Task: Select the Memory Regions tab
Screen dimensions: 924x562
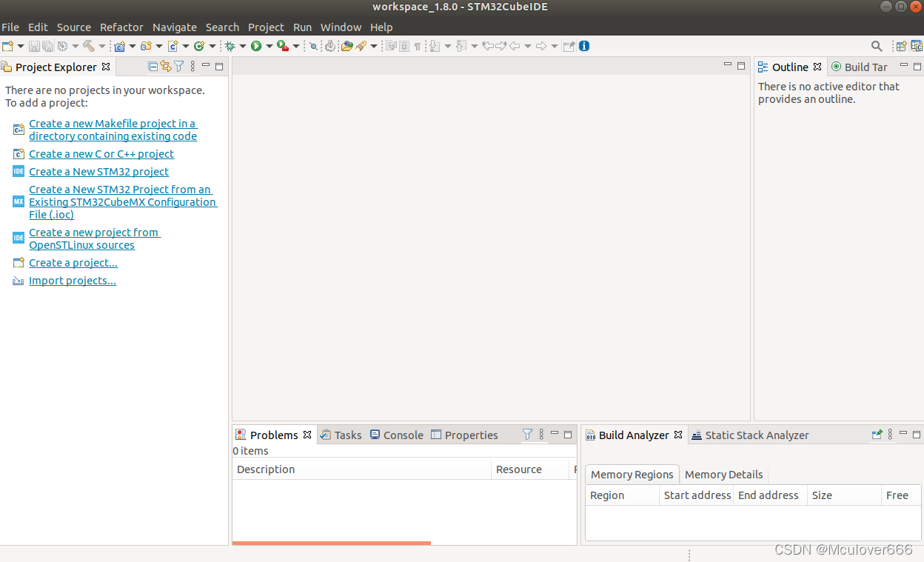Action: pyautogui.click(x=632, y=475)
